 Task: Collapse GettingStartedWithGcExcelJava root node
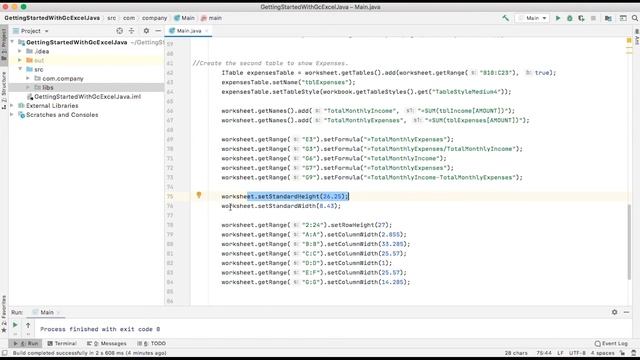pos(12,42)
